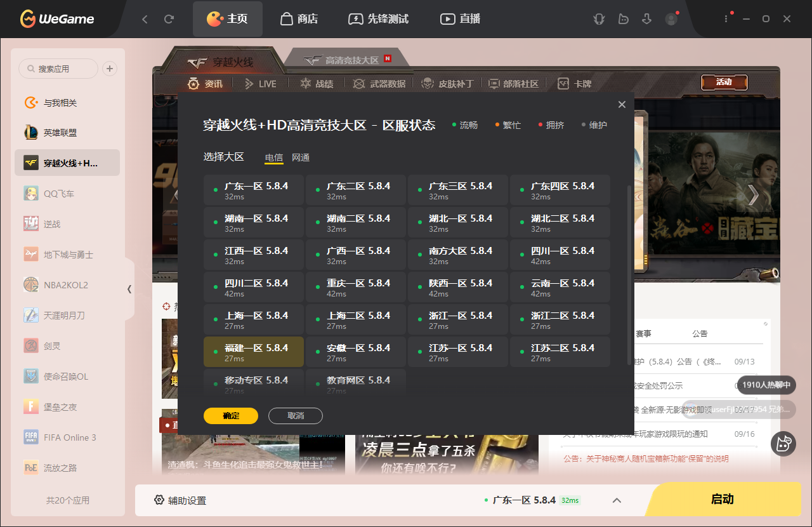812x527 pixels.
Task: Open the 公告 announcements tab
Action: [700, 333]
